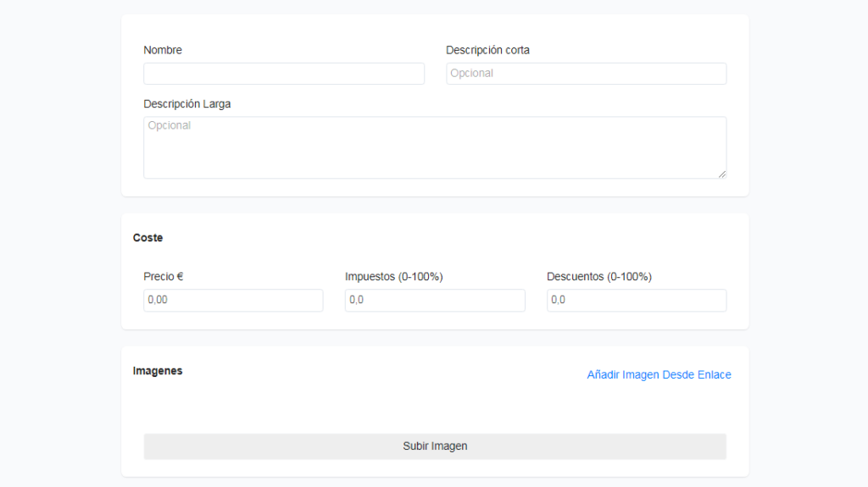
Task: Click the Descripción Larga label
Action: (187, 104)
